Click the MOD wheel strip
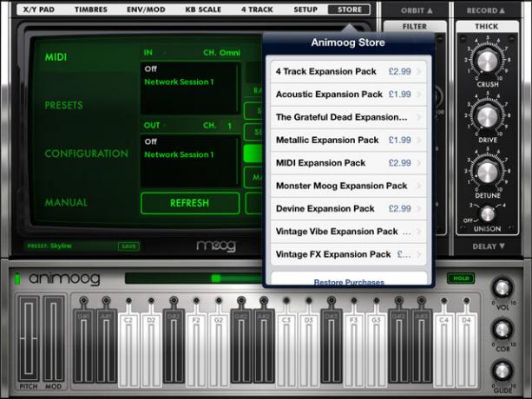 click(54, 338)
